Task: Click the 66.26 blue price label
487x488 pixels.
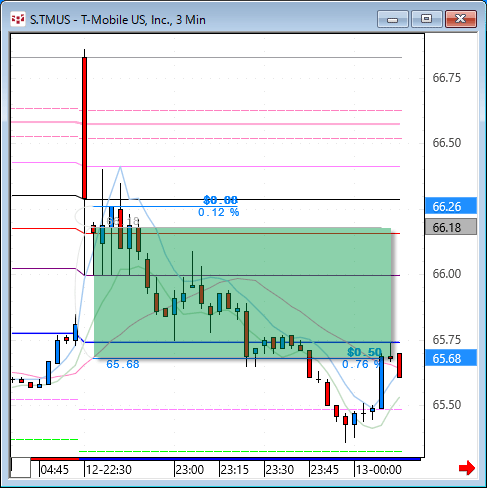Action: (451, 206)
